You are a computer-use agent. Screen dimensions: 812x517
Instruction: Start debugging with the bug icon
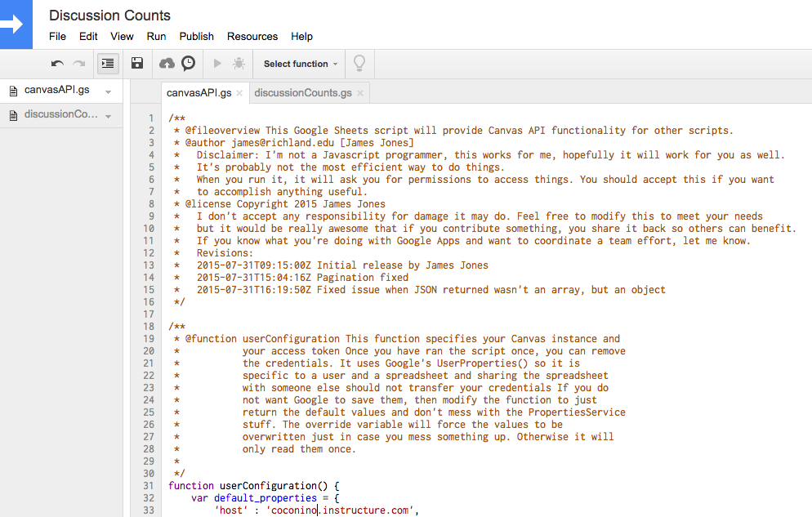tap(239, 63)
